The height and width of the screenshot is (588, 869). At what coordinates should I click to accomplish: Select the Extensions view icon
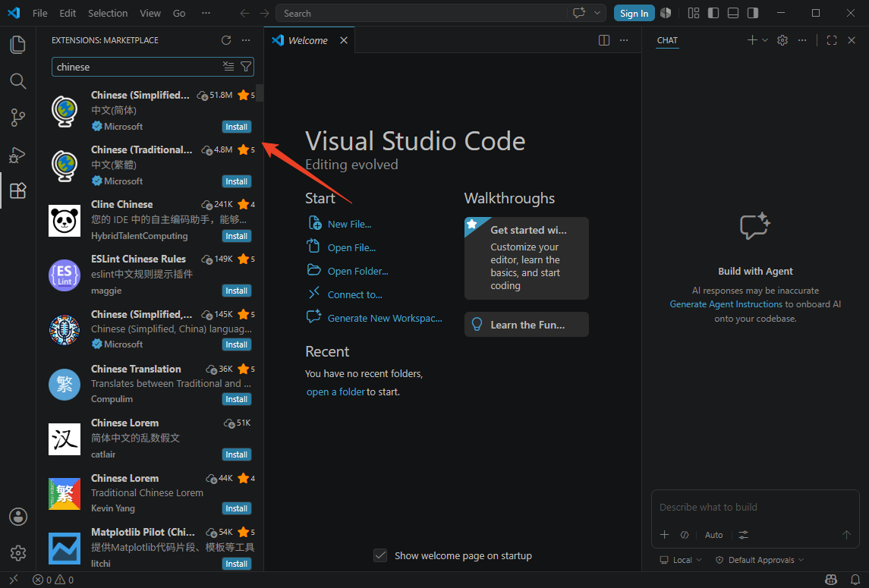coord(17,190)
